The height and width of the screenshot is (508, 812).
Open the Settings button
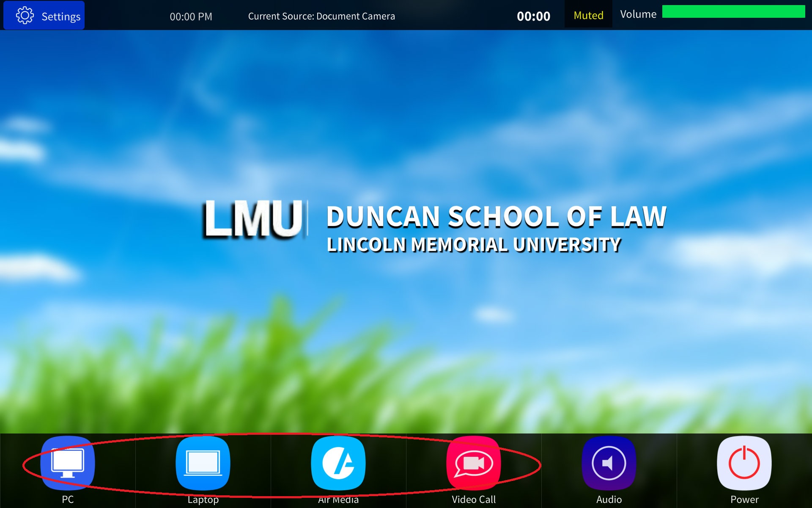click(x=44, y=16)
